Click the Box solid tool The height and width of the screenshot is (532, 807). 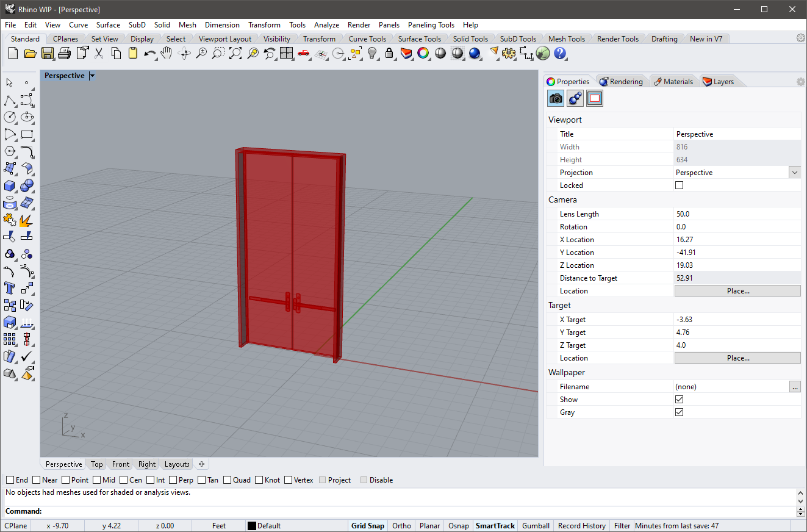[10, 185]
